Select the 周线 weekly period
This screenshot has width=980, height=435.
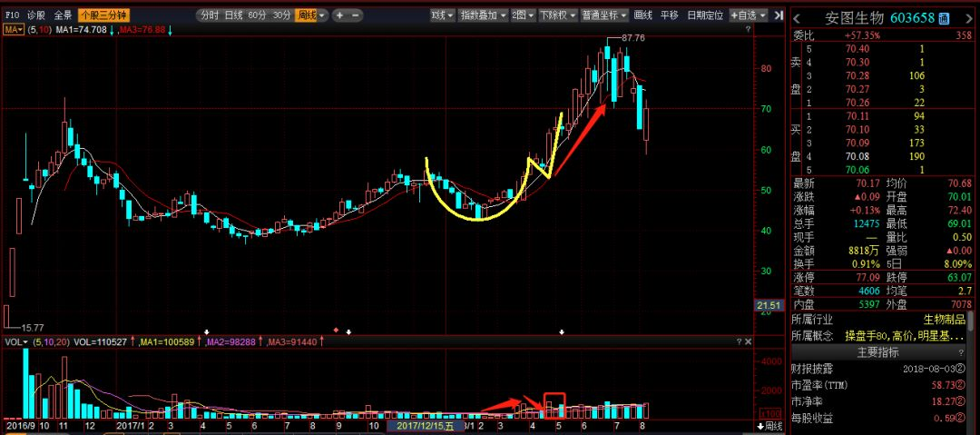coord(307,15)
